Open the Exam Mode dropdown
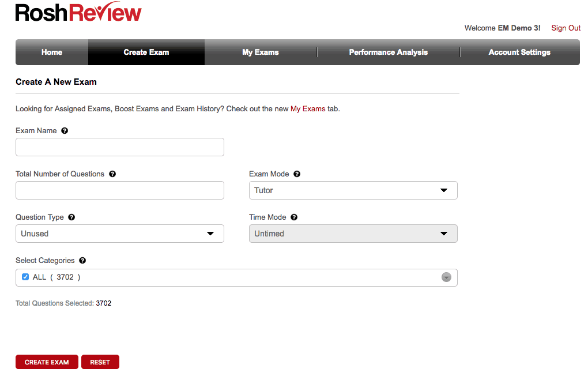This screenshot has width=588, height=376. pyautogui.click(x=353, y=190)
